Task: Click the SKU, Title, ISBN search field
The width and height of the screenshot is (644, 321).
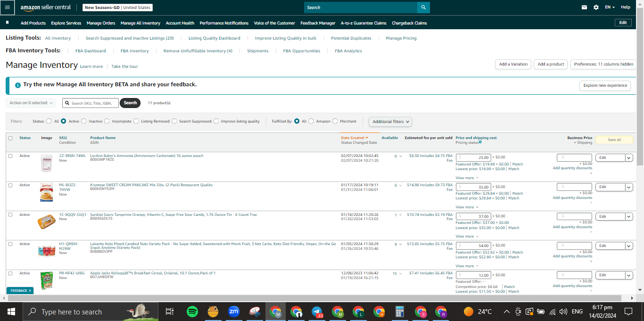Action: 91,103
